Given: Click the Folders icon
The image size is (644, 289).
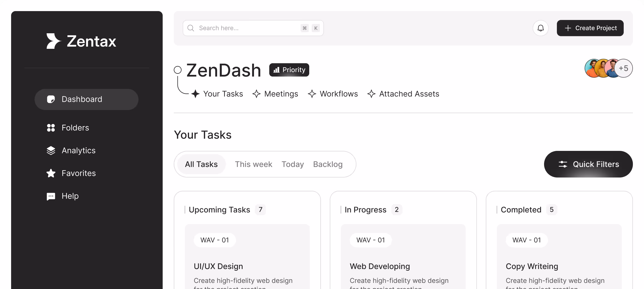Looking at the screenshot, I should (x=51, y=128).
